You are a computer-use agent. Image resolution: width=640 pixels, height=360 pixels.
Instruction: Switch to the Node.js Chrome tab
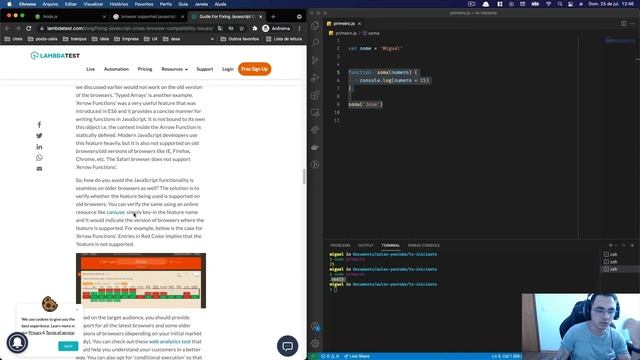(x=69, y=17)
